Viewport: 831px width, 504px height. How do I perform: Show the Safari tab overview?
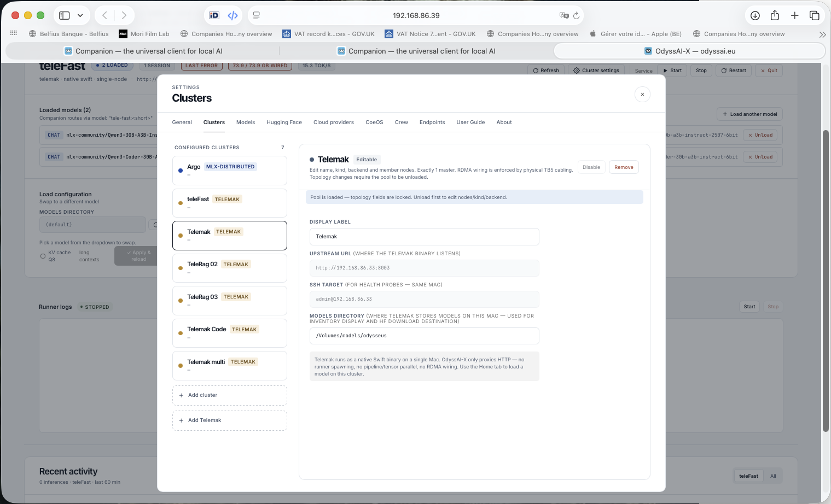(814, 15)
